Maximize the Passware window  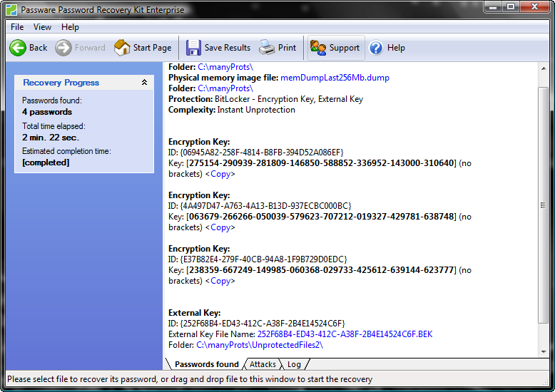pos(511,6)
